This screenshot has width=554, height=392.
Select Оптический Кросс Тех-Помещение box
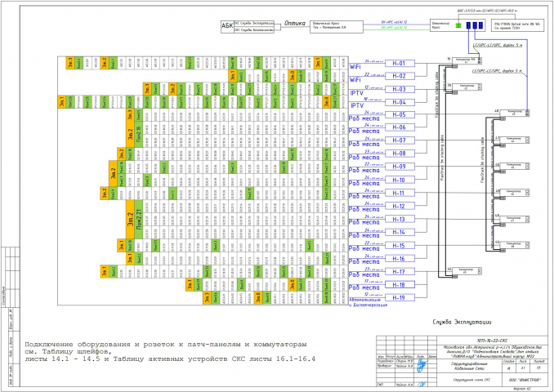coord(337,27)
